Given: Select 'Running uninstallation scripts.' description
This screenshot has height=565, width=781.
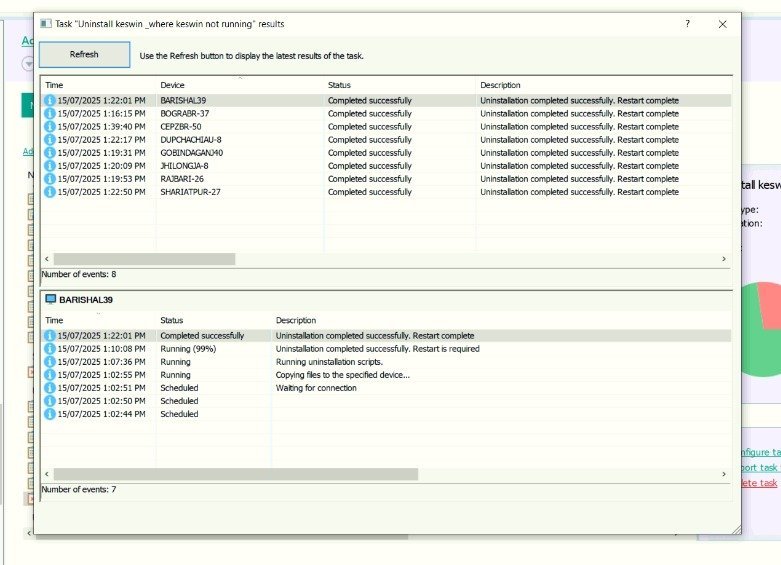Looking at the screenshot, I should 329,362.
